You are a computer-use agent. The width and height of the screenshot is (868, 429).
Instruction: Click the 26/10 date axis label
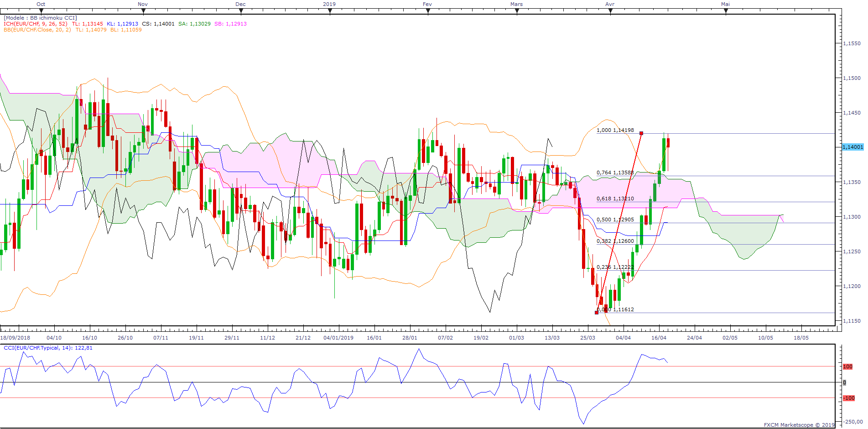pos(125,338)
